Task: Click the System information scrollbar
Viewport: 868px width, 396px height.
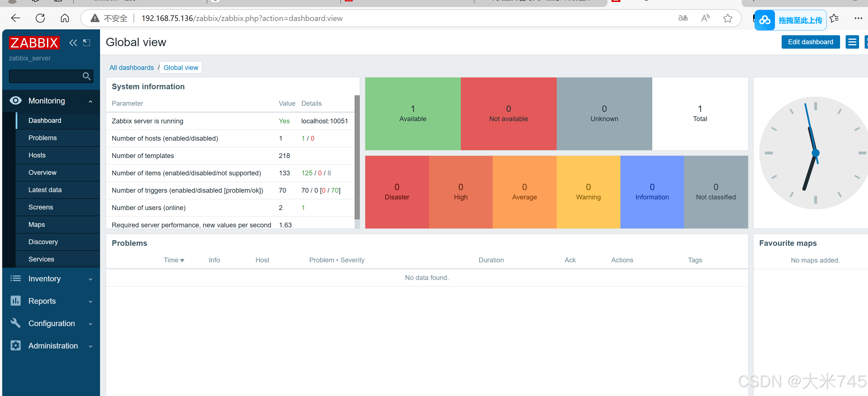Action: pos(357,157)
